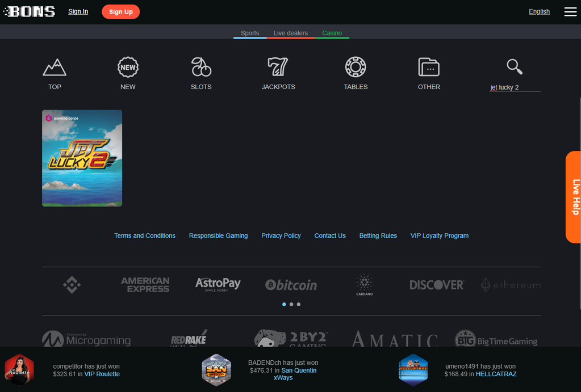Expand the English language selector
The image size is (581, 392).
pos(539,11)
